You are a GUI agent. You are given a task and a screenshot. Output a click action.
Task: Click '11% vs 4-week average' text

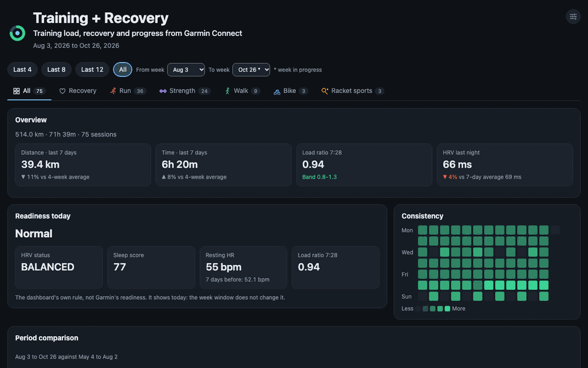[58, 177]
